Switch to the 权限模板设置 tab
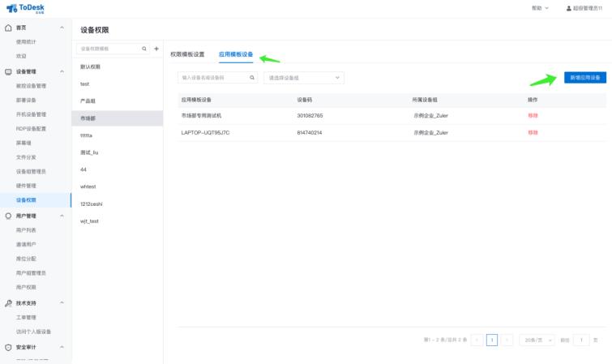Image resolution: width=612 pixels, height=364 pixels. click(187, 54)
